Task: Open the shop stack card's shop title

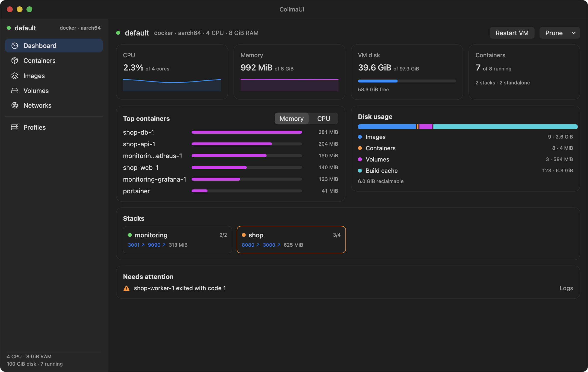Action: pos(256,235)
